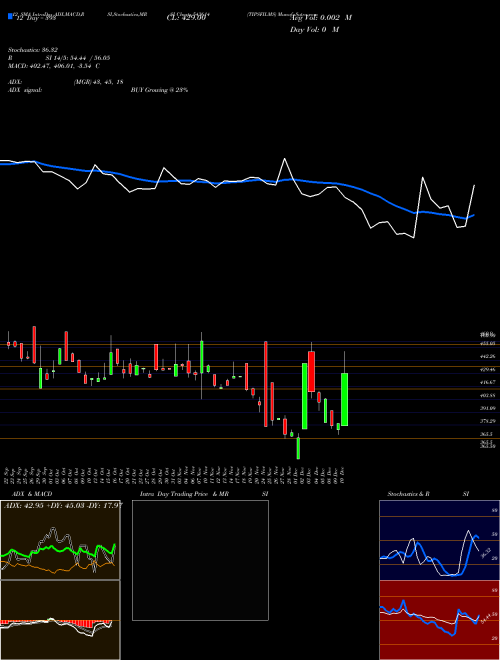Click the 'Avg Vol: 0.002 M' label
Image resolution: width=500 pixels, height=660 pixels.
coord(321,18)
